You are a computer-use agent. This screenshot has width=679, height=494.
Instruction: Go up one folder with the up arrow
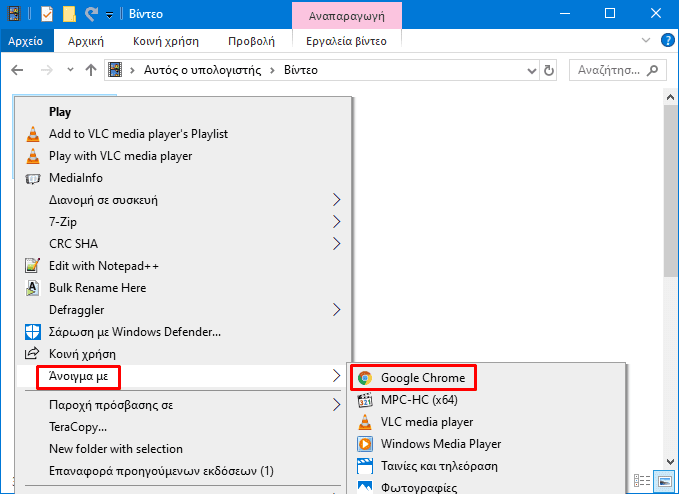click(x=91, y=70)
